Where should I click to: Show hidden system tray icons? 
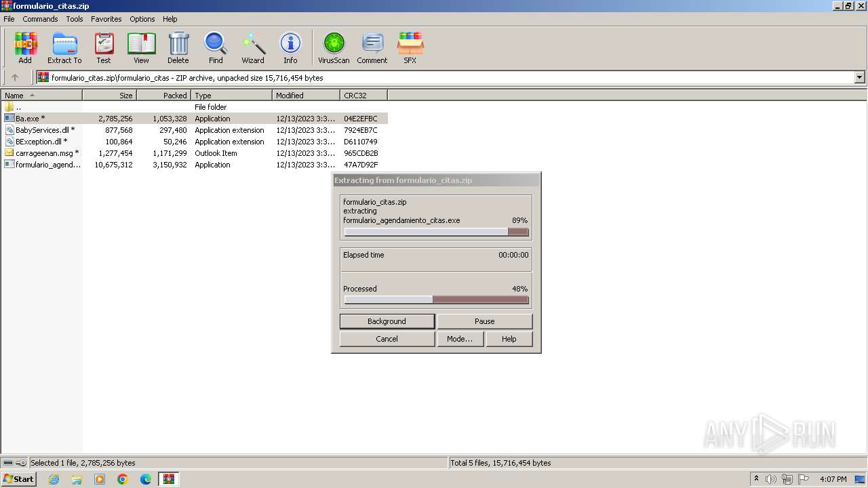click(x=756, y=479)
